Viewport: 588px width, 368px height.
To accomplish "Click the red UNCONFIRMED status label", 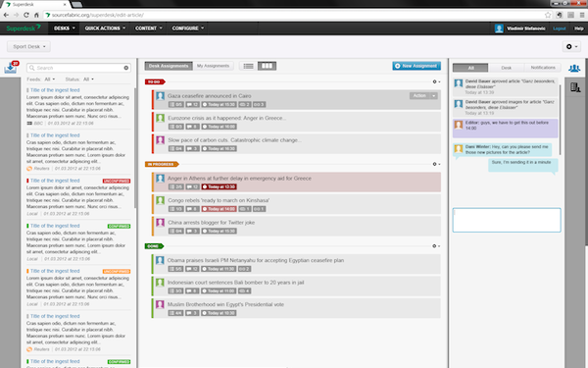I will [117, 181].
